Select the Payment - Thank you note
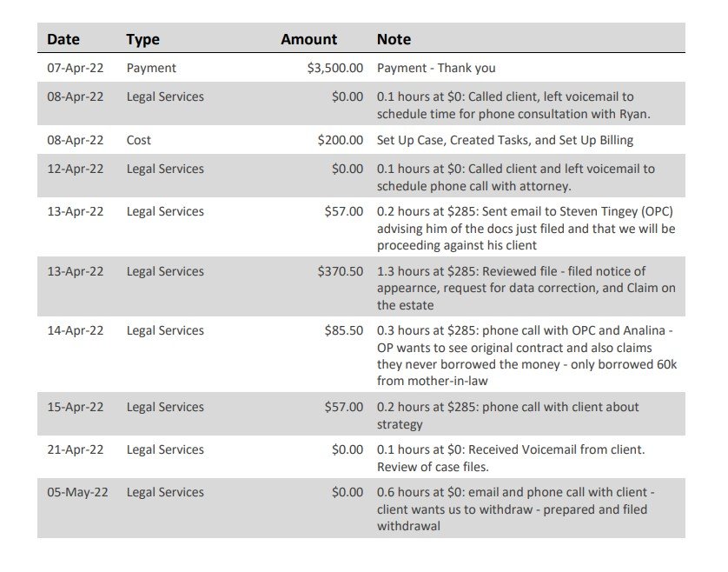Image resolution: width=728 pixels, height=572 pixels. click(436, 69)
